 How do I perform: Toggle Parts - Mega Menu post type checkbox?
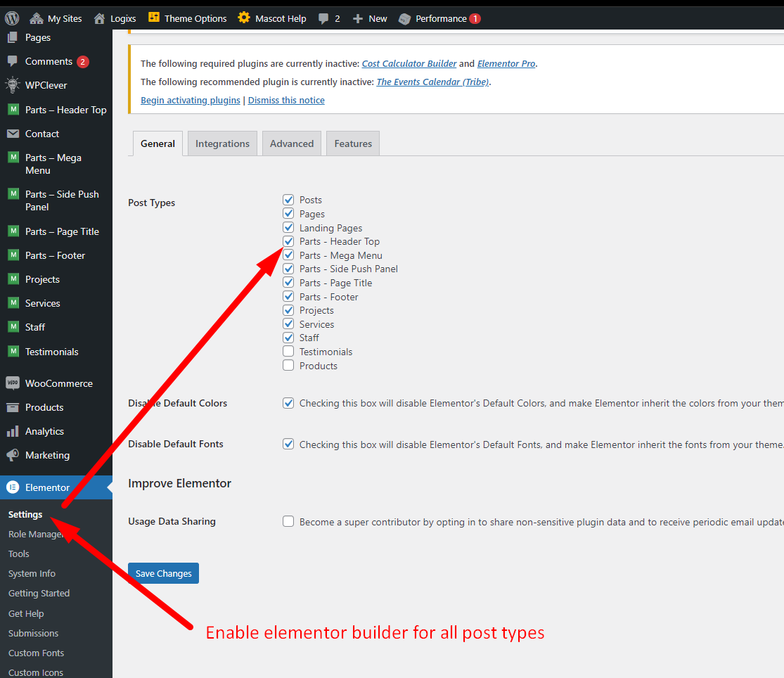(288, 255)
